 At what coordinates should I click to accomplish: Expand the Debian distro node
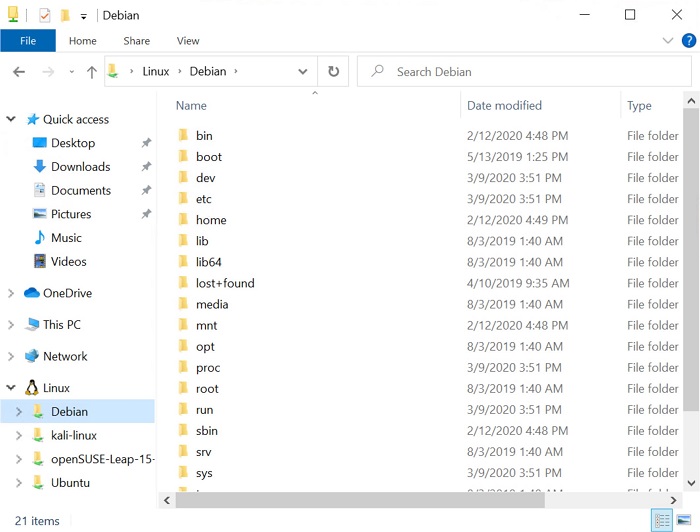pyautogui.click(x=19, y=411)
